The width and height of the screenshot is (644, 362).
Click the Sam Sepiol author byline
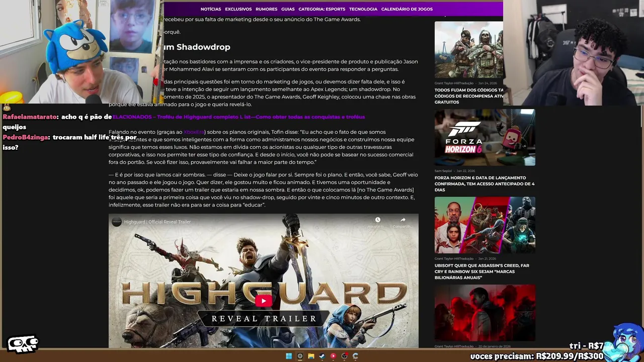tap(443, 171)
